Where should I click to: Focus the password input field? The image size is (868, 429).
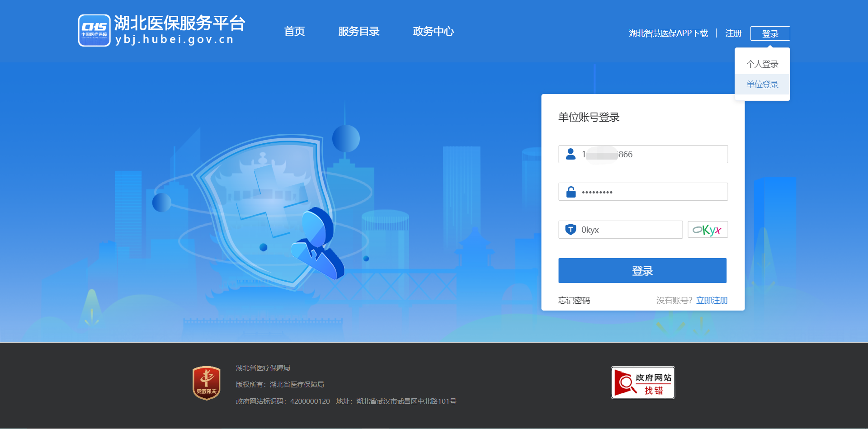[651, 192]
